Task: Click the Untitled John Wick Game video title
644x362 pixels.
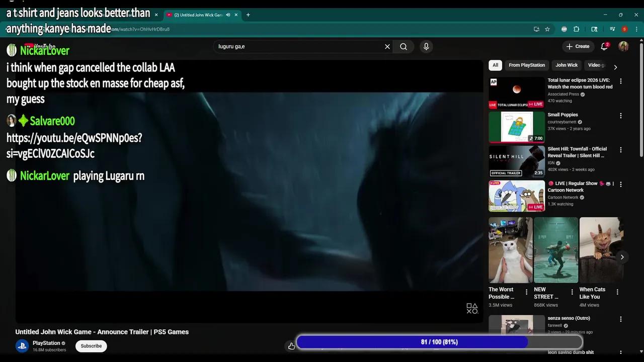Action: (102, 332)
